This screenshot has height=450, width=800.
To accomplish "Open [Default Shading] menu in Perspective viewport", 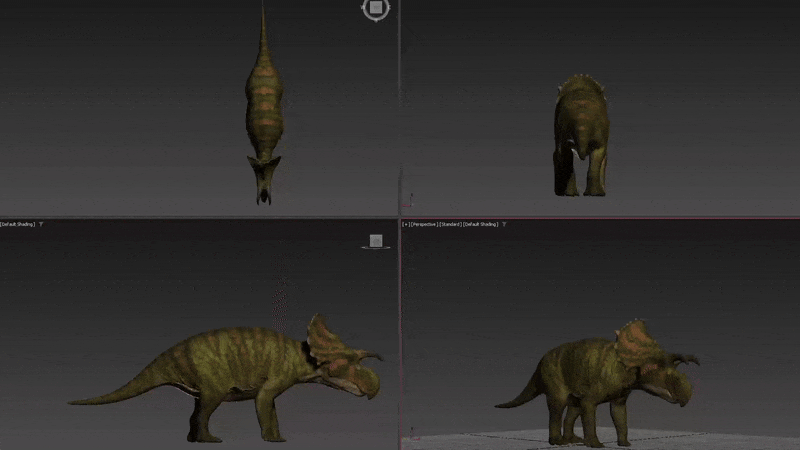I will pos(481,224).
